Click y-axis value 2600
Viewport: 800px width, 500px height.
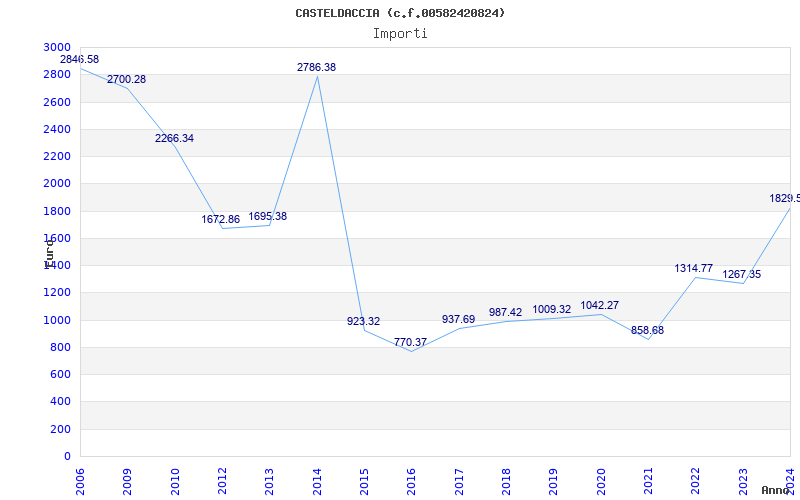(x=57, y=102)
